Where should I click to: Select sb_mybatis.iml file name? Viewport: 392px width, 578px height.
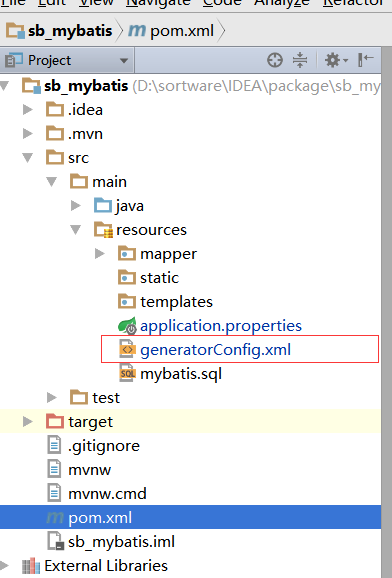coord(121,542)
